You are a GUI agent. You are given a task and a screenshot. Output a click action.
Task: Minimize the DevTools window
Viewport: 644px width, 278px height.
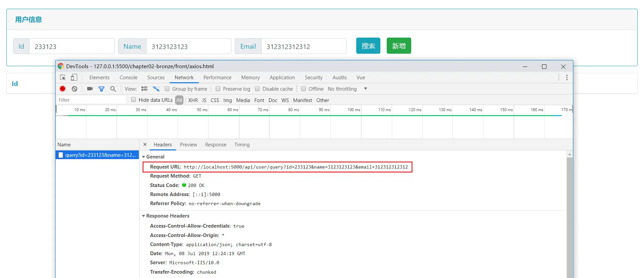525,66
